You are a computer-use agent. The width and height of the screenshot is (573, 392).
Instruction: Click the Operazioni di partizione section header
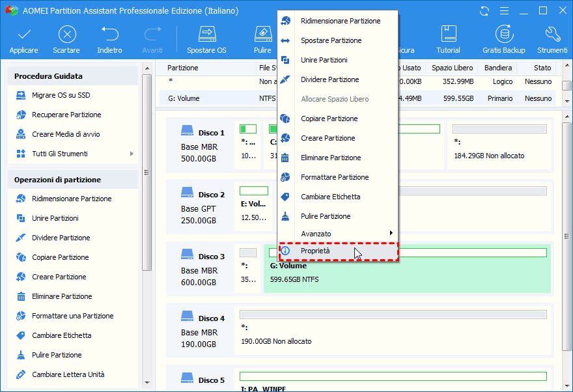[x=73, y=180]
